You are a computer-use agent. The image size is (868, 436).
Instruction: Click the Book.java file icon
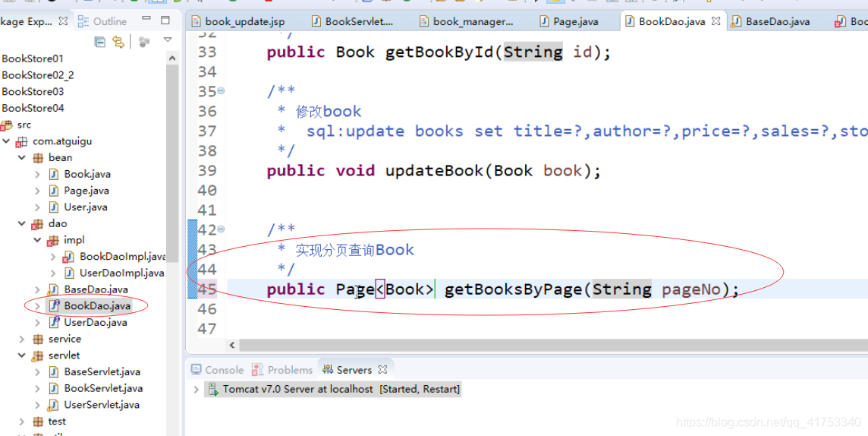tap(54, 175)
